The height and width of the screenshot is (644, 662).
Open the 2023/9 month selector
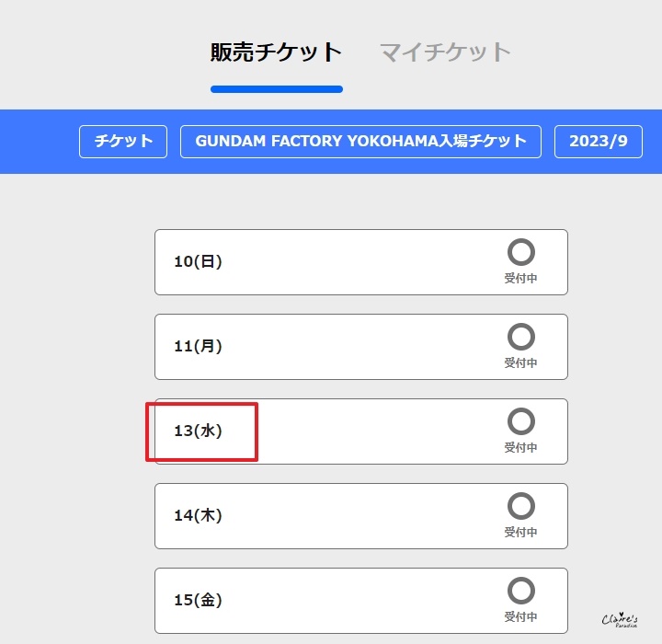pyautogui.click(x=598, y=142)
